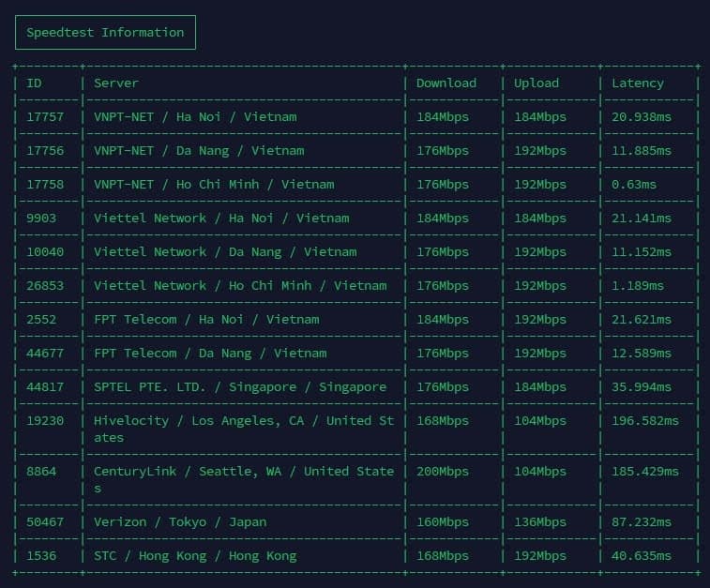The width and height of the screenshot is (710, 588).
Task: Click latency value 11.885ms
Action: [x=642, y=151]
